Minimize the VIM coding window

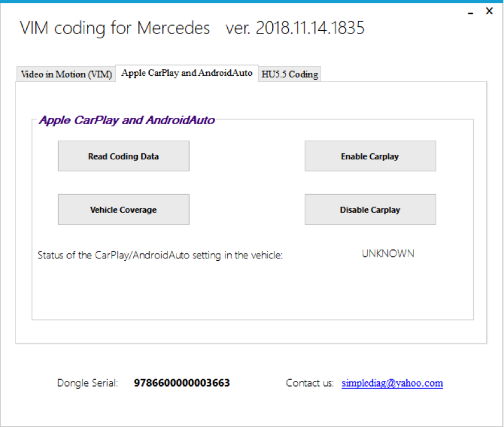(470, 12)
